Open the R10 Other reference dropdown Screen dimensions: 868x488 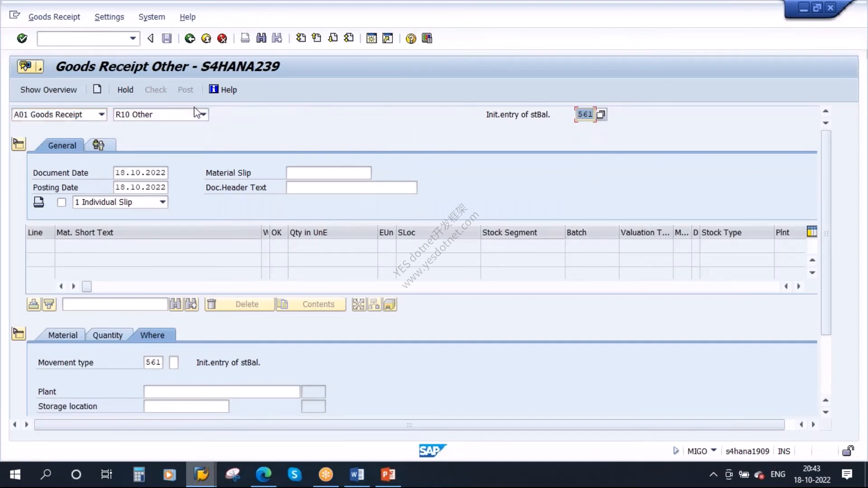203,114
